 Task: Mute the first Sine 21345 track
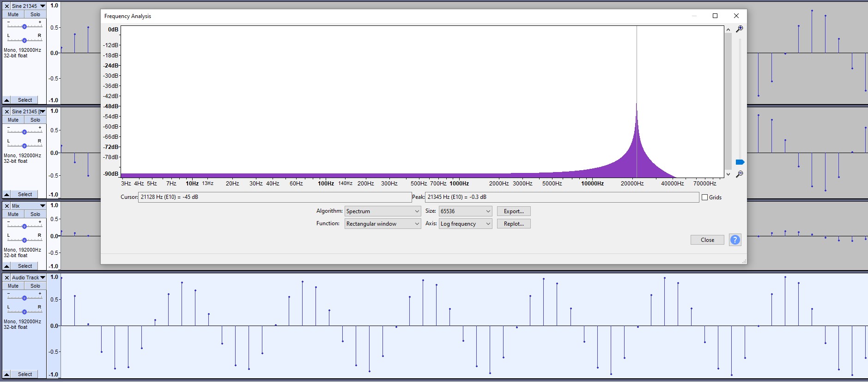13,14
